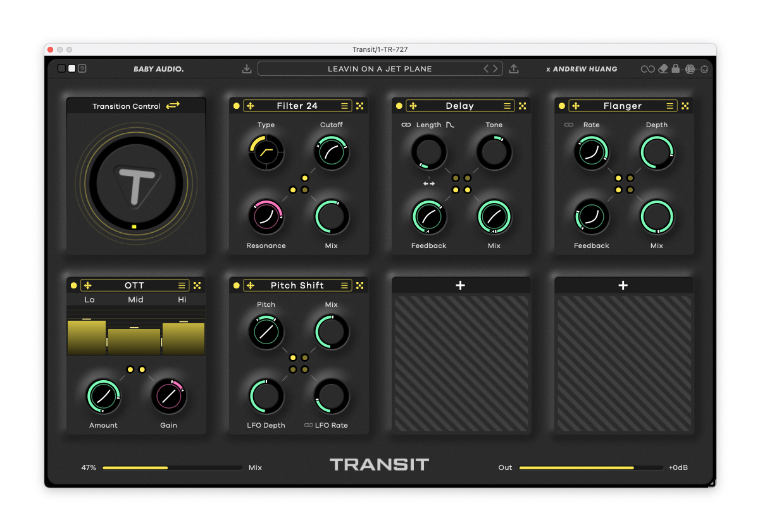The image size is (760, 532).
Task: Click the save preset download icon
Action: pyautogui.click(x=247, y=69)
